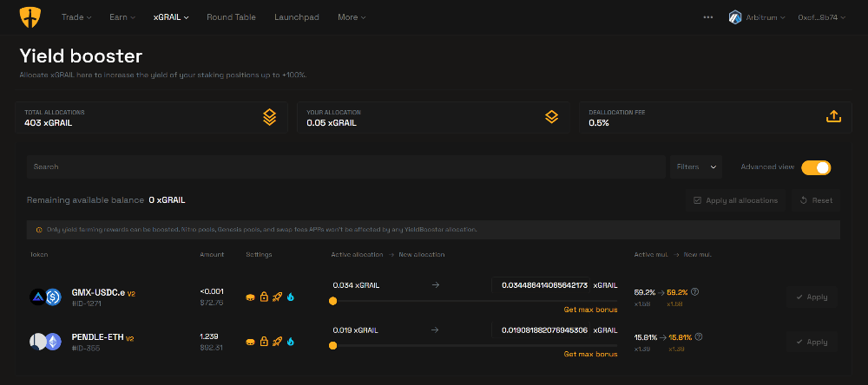Click the 0.5% deallocation fee value
Screen dimensions: 868x385
point(598,123)
